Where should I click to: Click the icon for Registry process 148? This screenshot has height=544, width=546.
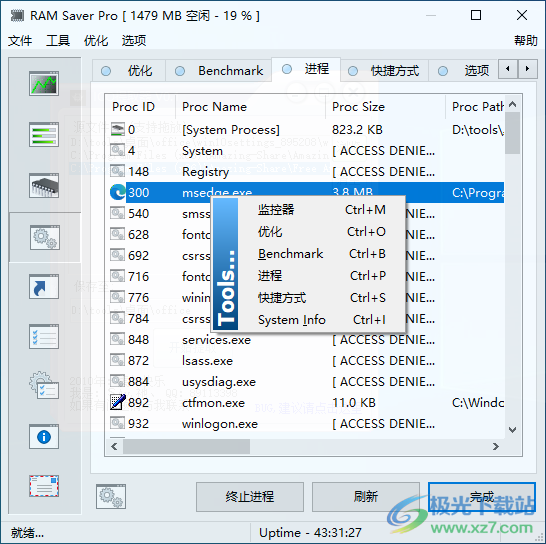117,171
